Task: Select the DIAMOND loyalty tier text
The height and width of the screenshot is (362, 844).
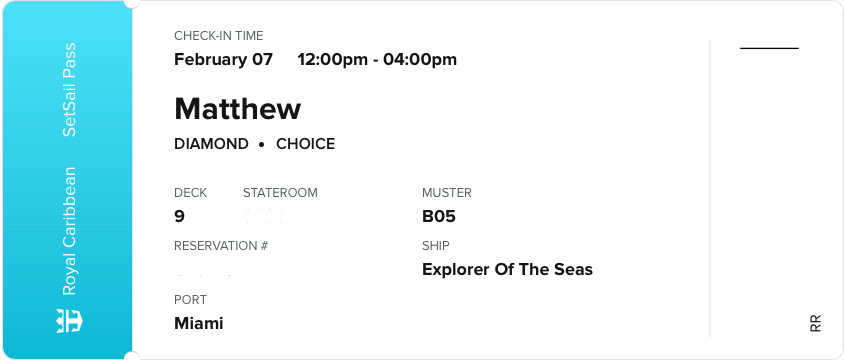Action: coord(212,144)
